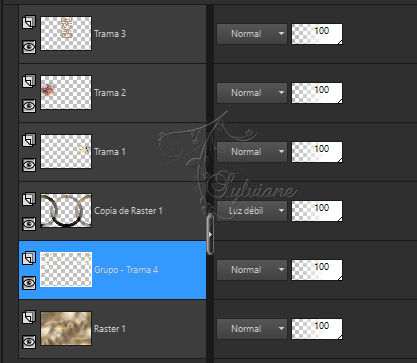Click the layer type icon for Grupo - Trama 4
This screenshot has width=417, height=363.
[29, 258]
